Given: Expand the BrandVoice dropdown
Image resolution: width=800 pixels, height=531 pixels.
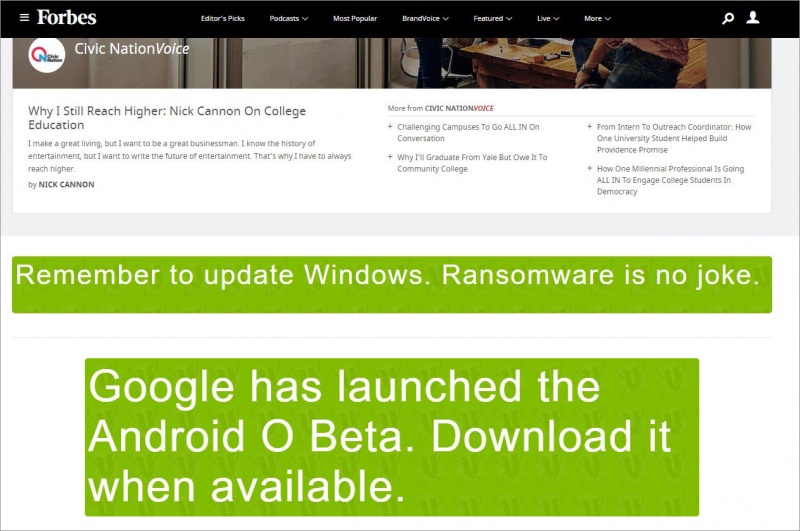Looking at the screenshot, I should click(426, 18).
